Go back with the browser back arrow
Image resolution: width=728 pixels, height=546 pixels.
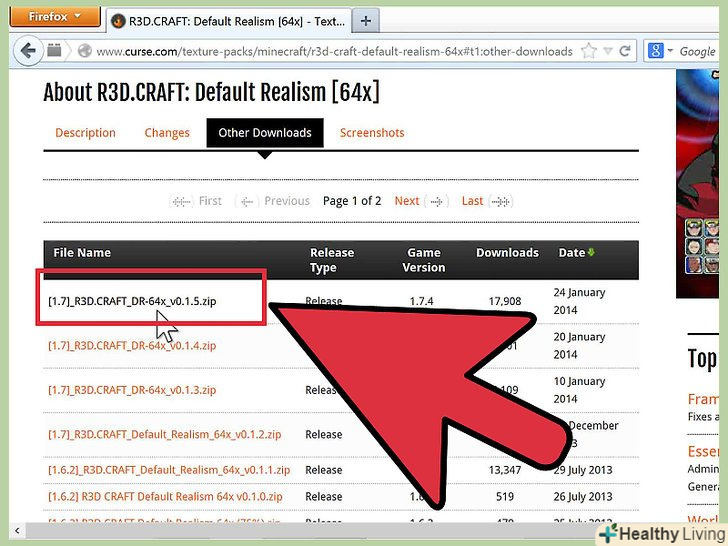tap(28, 51)
